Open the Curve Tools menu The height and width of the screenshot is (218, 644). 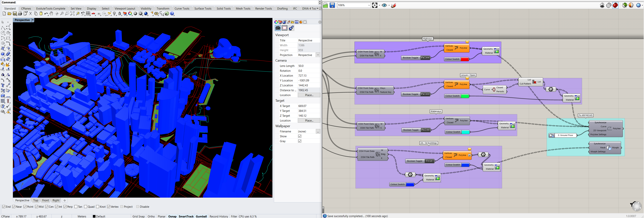point(182,8)
